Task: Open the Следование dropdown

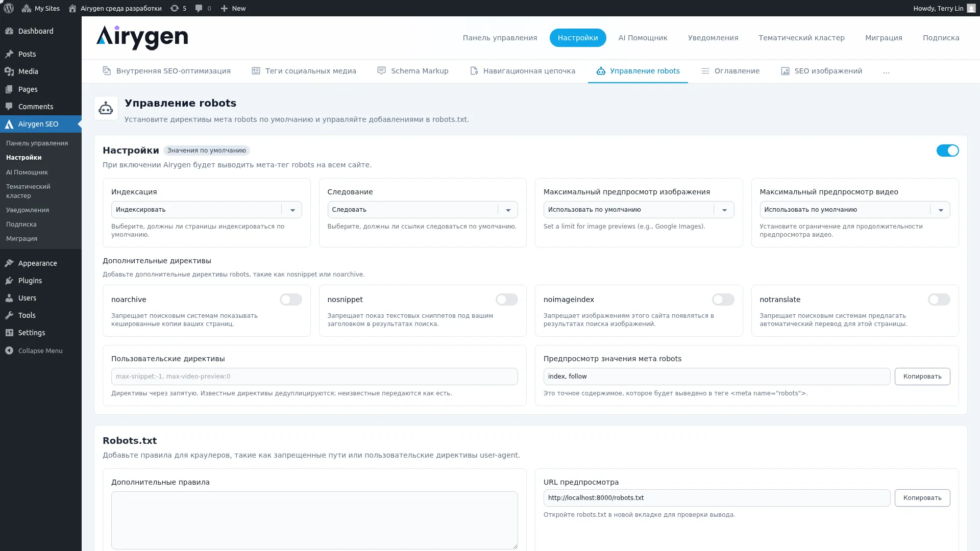Action: point(423,210)
